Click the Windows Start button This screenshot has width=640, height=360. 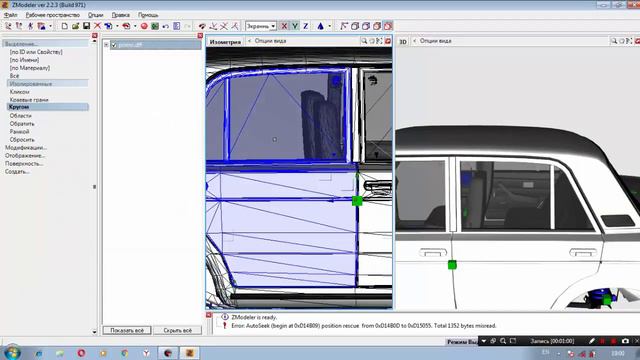(12, 353)
